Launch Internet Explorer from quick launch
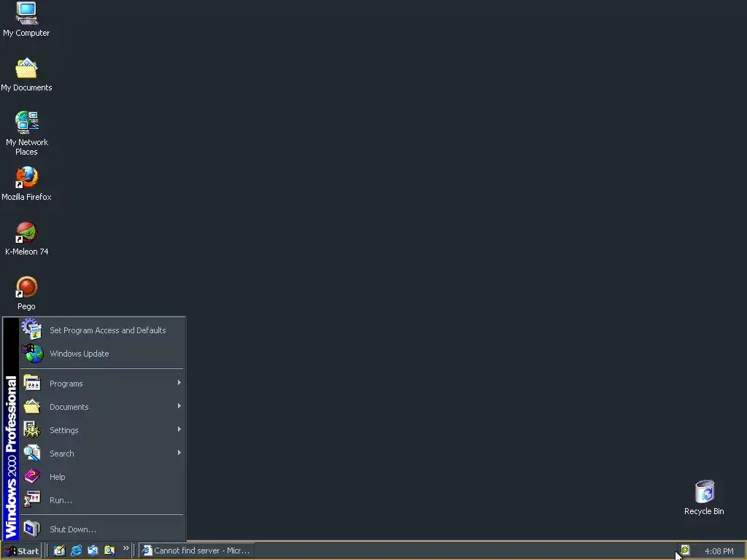The height and width of the screenshot is (560, 747). click(x=76, y=551)
